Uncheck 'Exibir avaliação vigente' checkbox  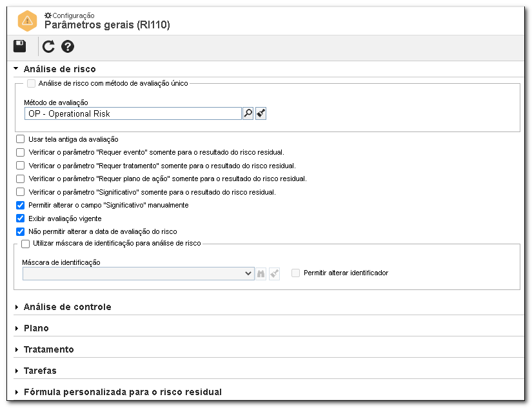point(21,219)
